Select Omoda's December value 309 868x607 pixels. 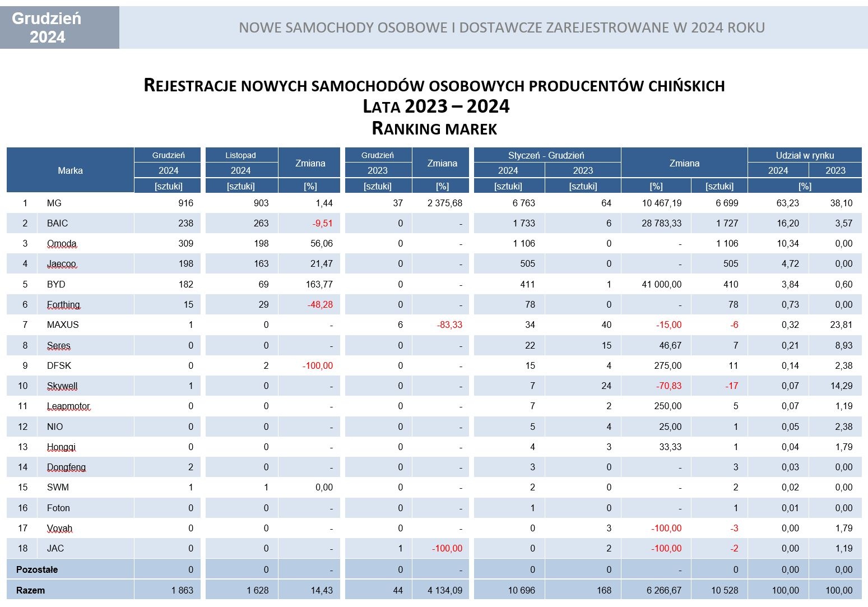(185, 243)
